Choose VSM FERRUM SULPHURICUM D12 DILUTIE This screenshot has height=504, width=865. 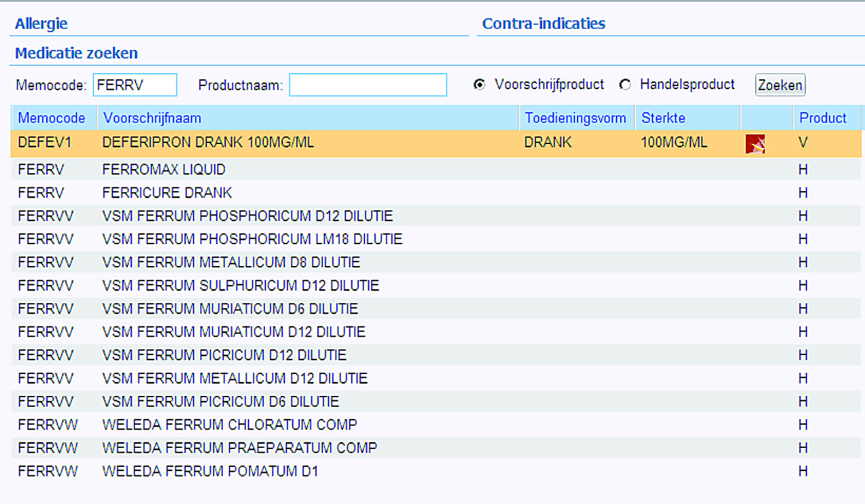point(241,286)
